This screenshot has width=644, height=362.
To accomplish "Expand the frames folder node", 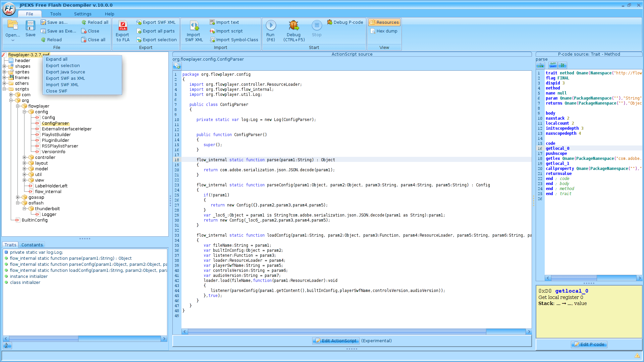I will point(4,78).
